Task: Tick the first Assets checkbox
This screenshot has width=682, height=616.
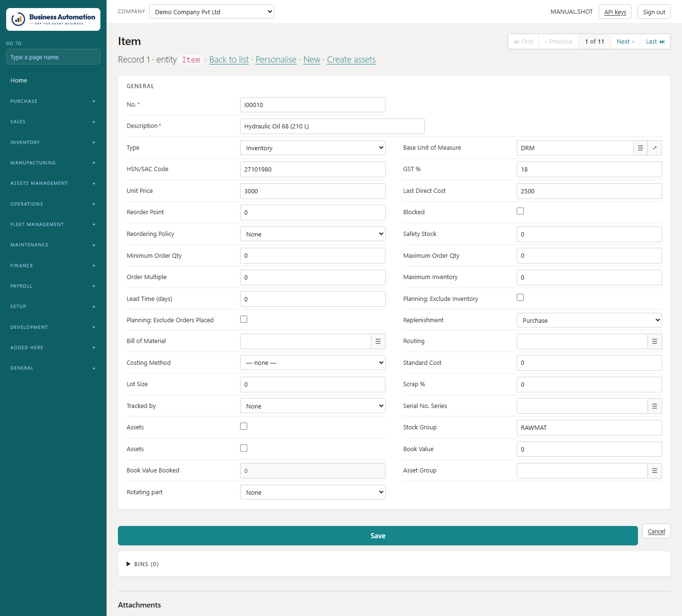Action: click(244, 426)
